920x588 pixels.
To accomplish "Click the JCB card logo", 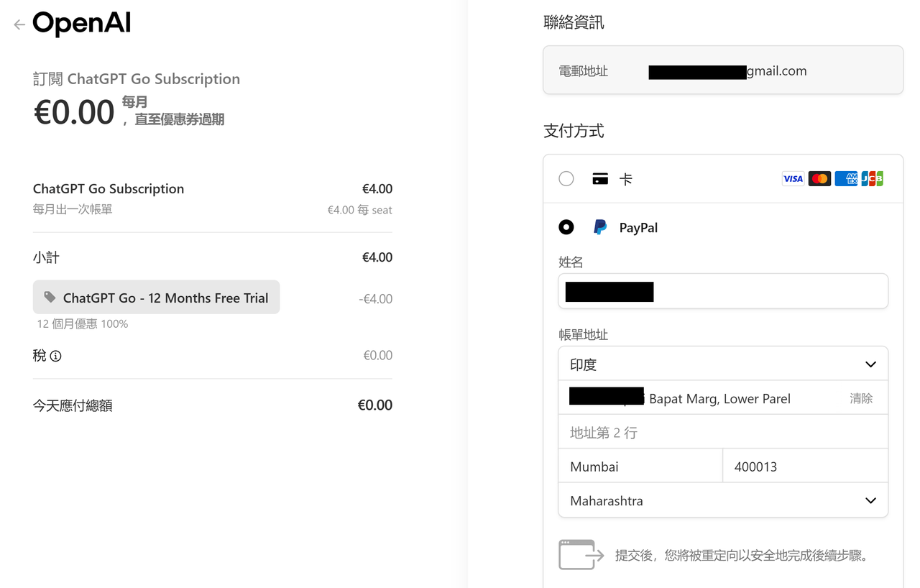I will [x=872, y=179].
